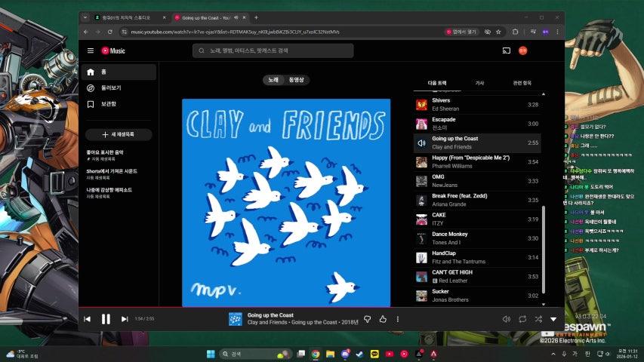Click the YouTube Music logo
This screenshot has width=644, height=362.
113,51
